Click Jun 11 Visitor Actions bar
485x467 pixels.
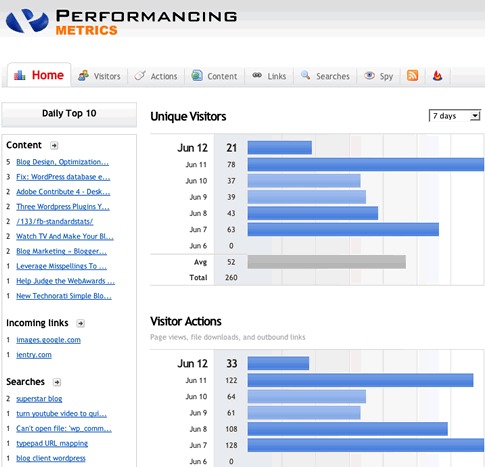point(360,380)
